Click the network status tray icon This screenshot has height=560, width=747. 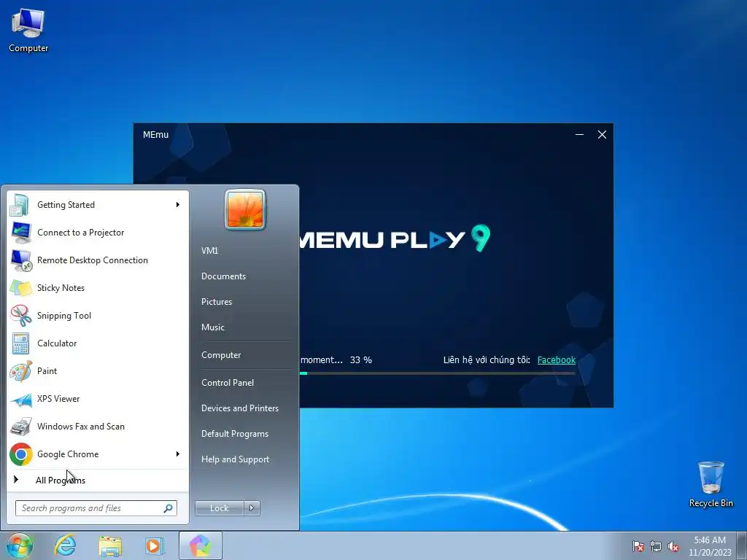pyautogui.click(x=656, y=546)
